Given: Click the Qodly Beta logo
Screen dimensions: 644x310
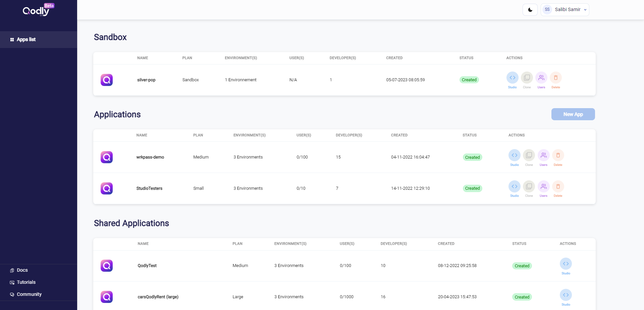Looking at the screenshot, I should [x=38, y=10].
